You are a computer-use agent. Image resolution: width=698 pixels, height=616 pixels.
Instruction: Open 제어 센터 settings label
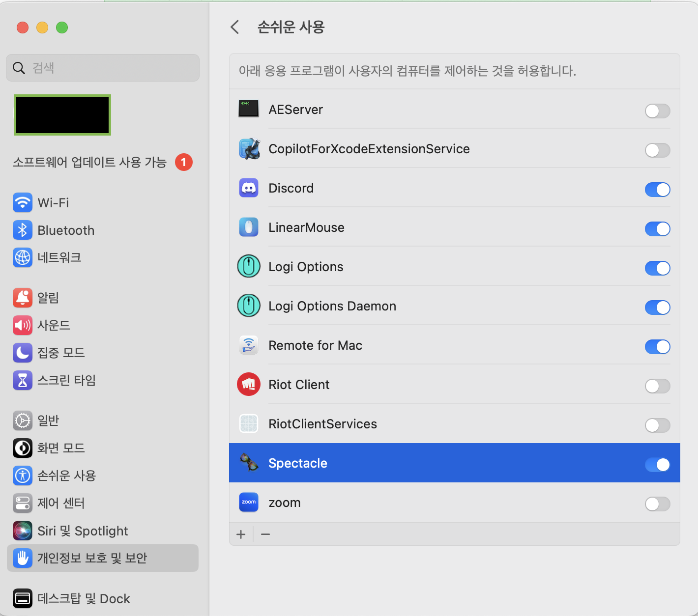coord(61,503)
